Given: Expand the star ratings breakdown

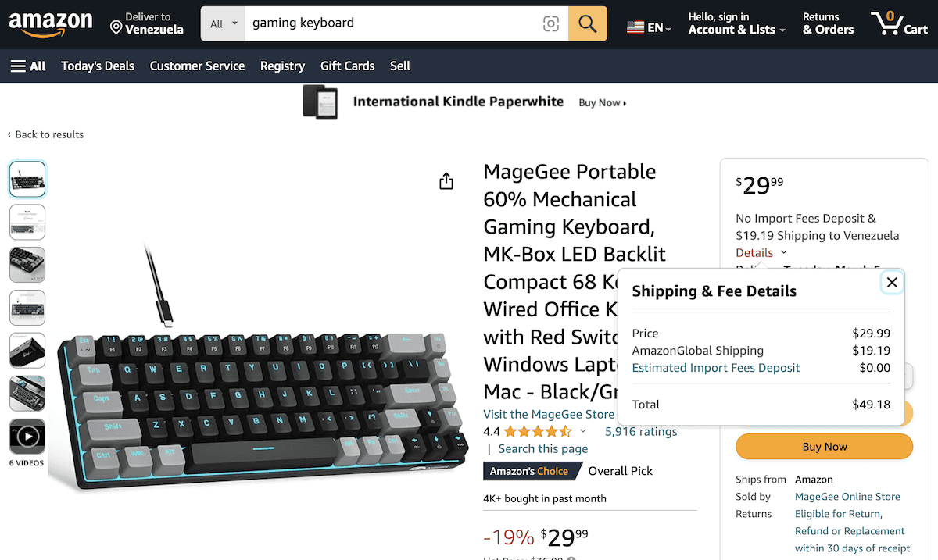Looking at the screenshot, I should coord(582,430).
